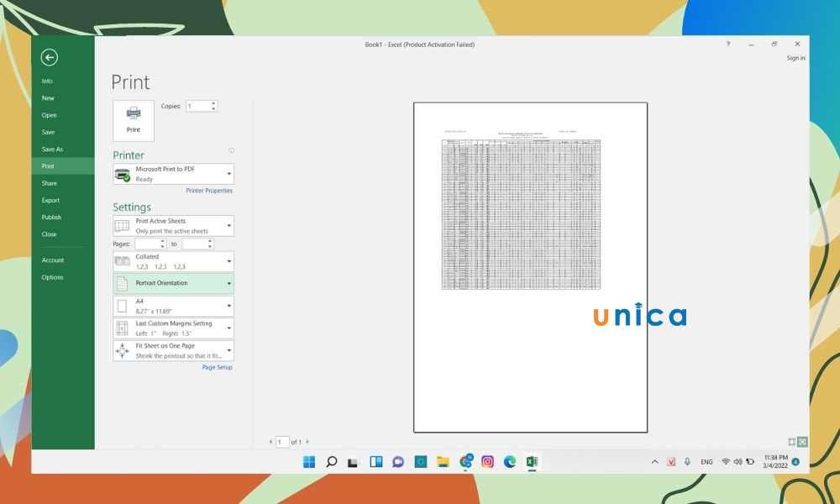The image size is (840, 504).
Task: Open the clock and date panel
Action: tap(775, 462)
